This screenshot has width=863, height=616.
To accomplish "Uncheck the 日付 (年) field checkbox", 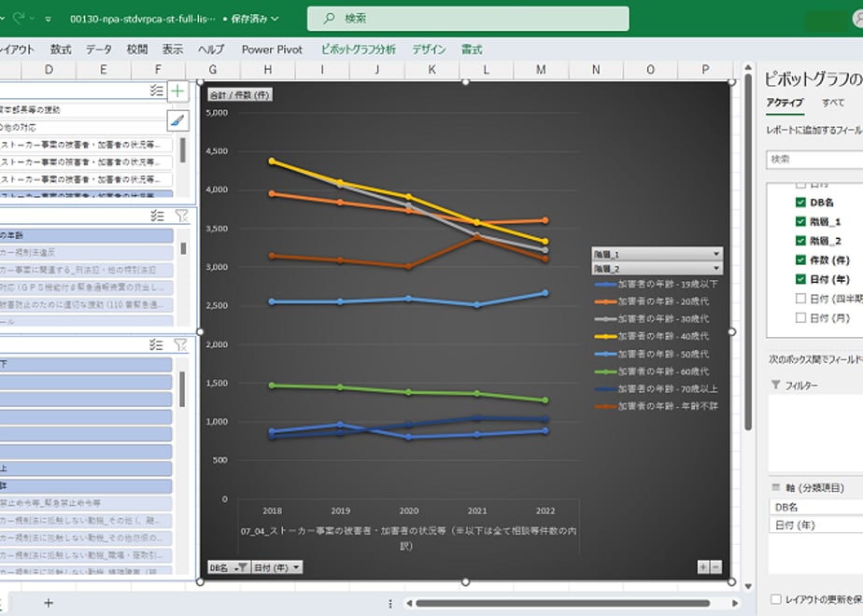I will point(800,279).
